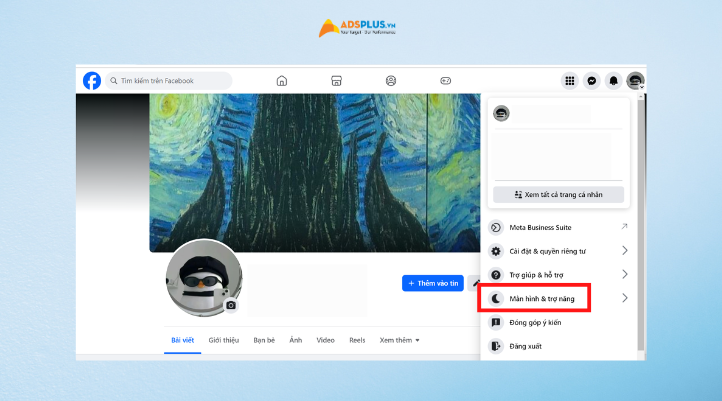This screenshot has width=722, height=401.
Task: Expand Màn hình & trợ năng chevron
Action: click(x=625, y=298)
